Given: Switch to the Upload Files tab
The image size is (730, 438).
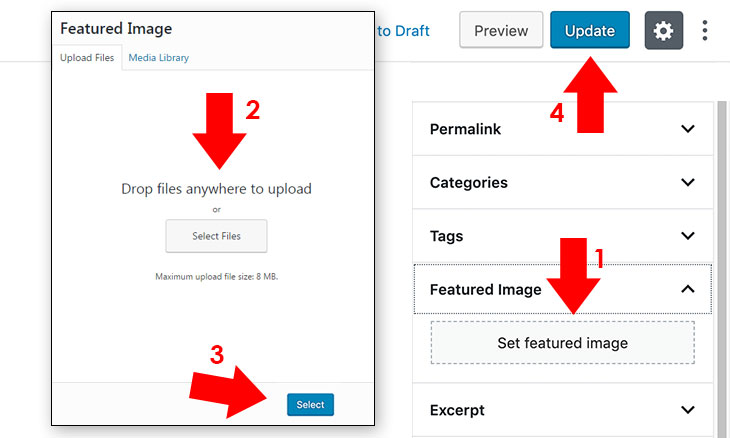Looking at the screenshot, I should pyautogui.click(x=87, y=58).
